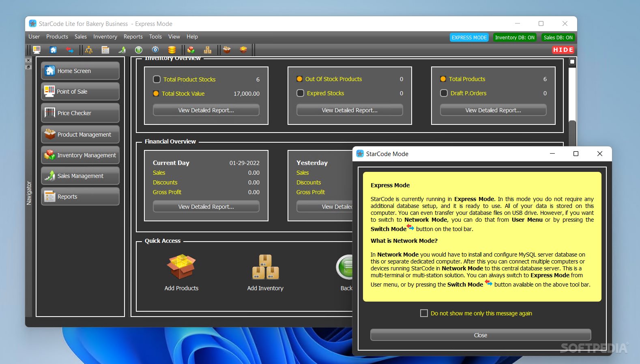The image size is (640, 364).
Task: Open the Sales menu
Action: coord(81,36)
